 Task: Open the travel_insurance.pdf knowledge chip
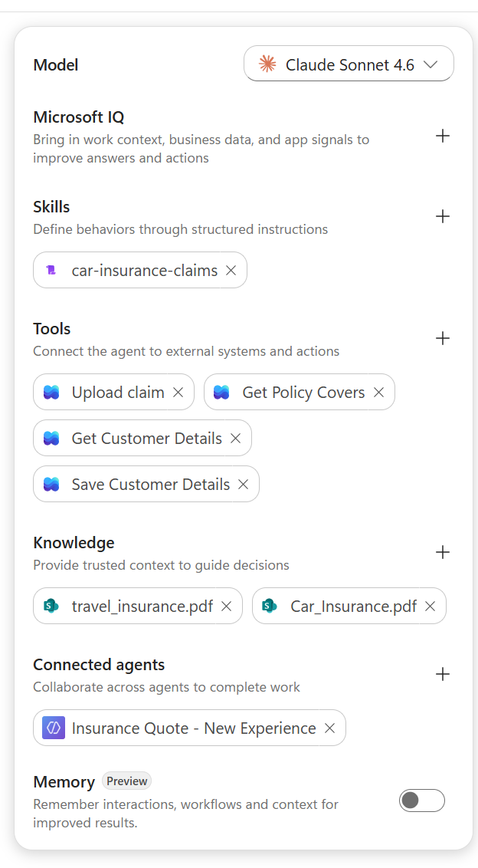click(x=138, y=607)
